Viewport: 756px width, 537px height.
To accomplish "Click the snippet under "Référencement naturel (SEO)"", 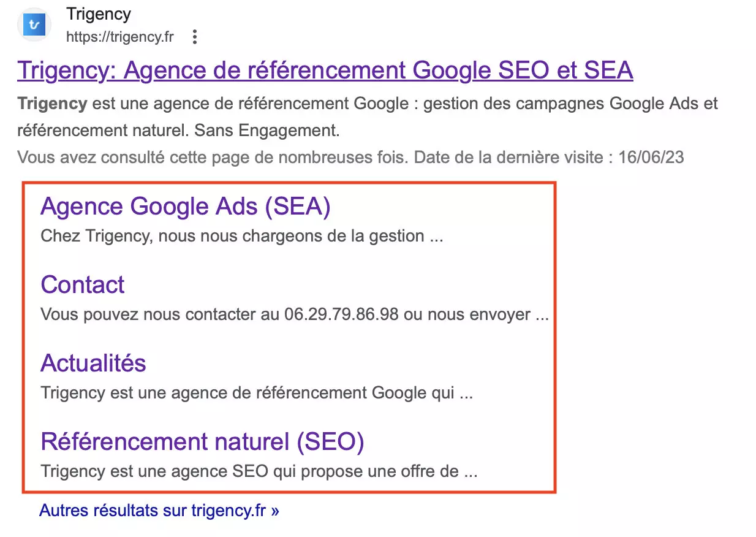I will 259,471.
